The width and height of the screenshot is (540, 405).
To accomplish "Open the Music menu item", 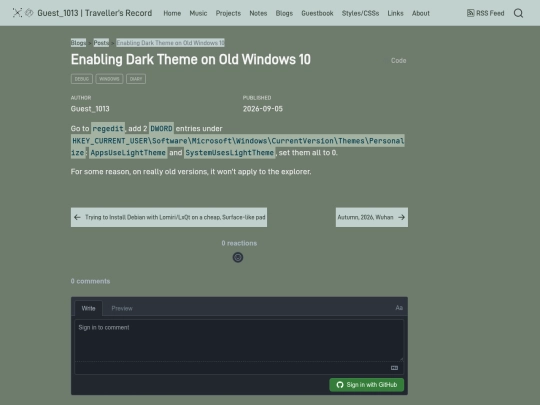I will coord(198,13).
